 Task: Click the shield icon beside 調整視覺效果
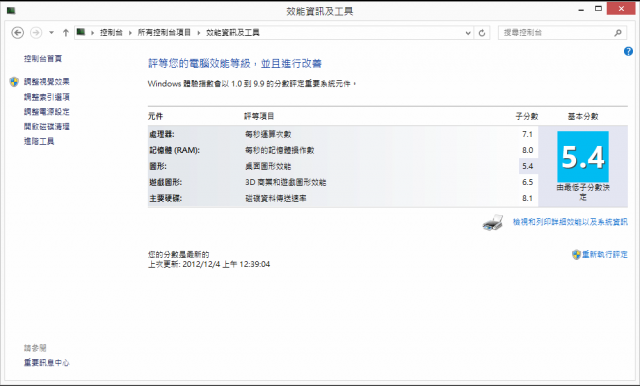click(14, 82)
